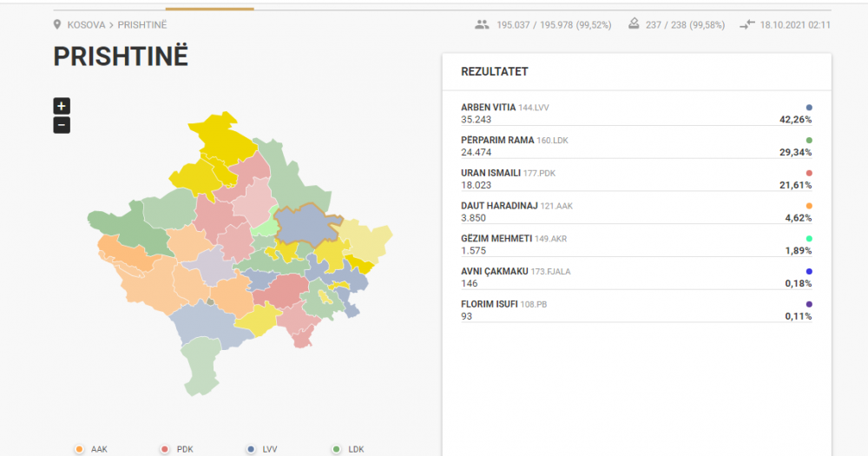868x456 pixels.
Task: Open Arben Vitia result row
Action: [636, 114]
